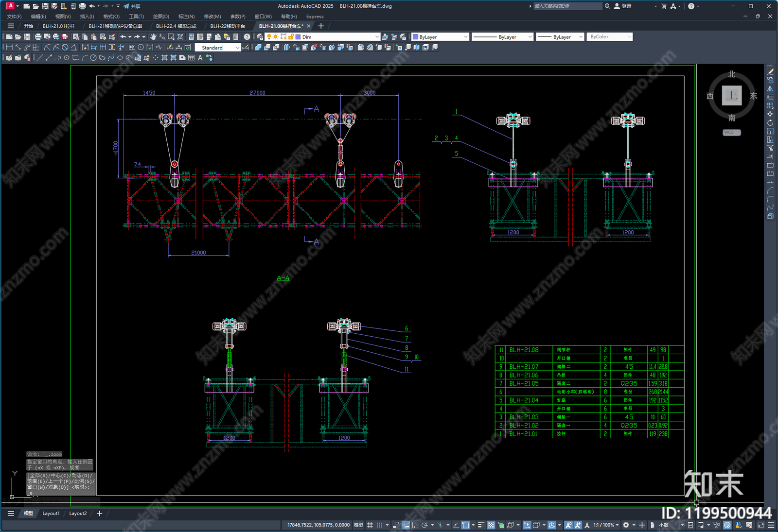
Task: Open the Table insert tool
Action: [191, 58]
